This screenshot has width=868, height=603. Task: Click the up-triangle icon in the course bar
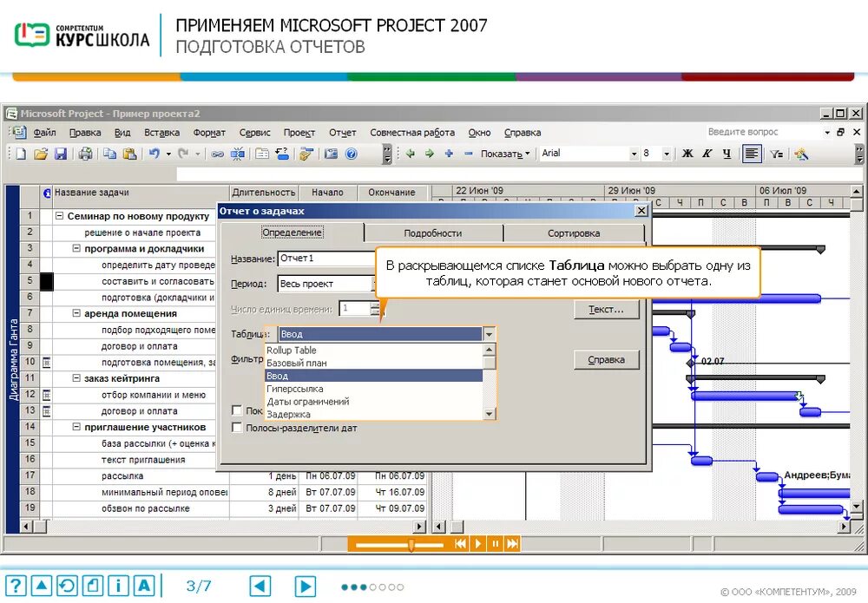click(42, 586)
